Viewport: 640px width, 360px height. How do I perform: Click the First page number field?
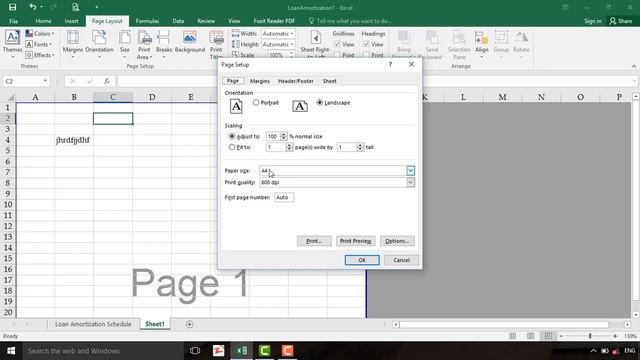[x=284, y=197]
